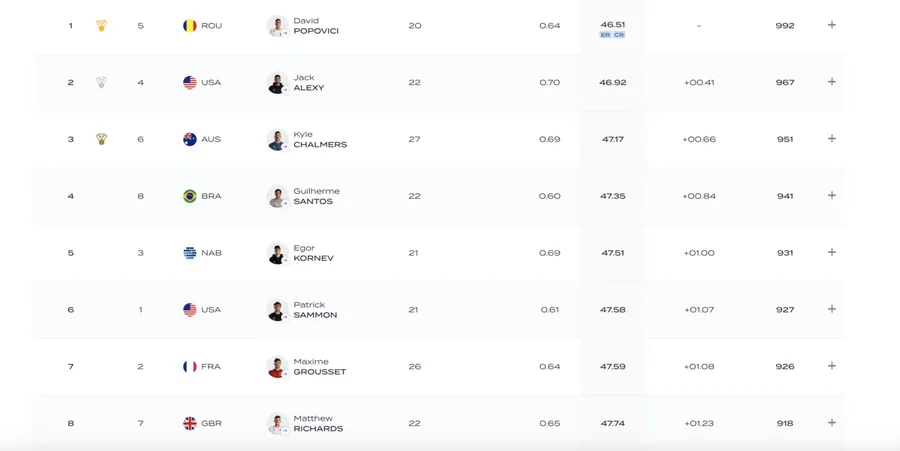Click the gold medal icon for rank 1
The height and width of the screenshot is (451, 900).
click(x=102, y=25)
